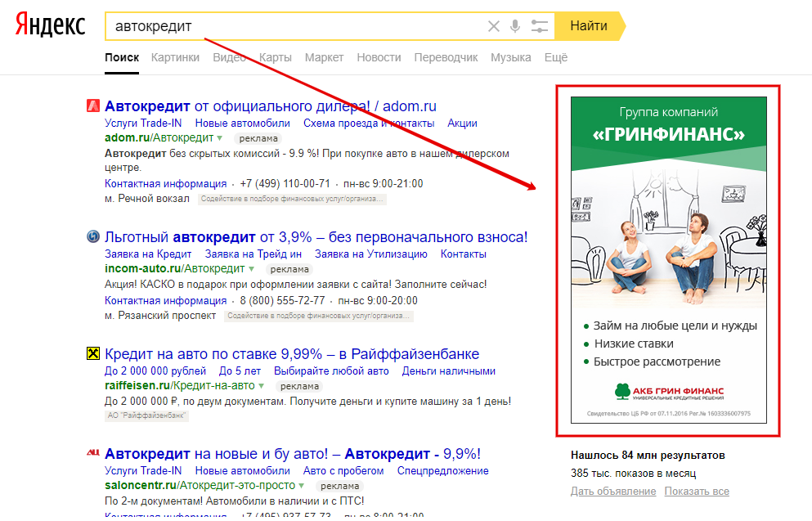The height and width of the screenshot is (521, 812).
Task: Open 'До 5 лет' sitelink
Action: tap(240, 371)
